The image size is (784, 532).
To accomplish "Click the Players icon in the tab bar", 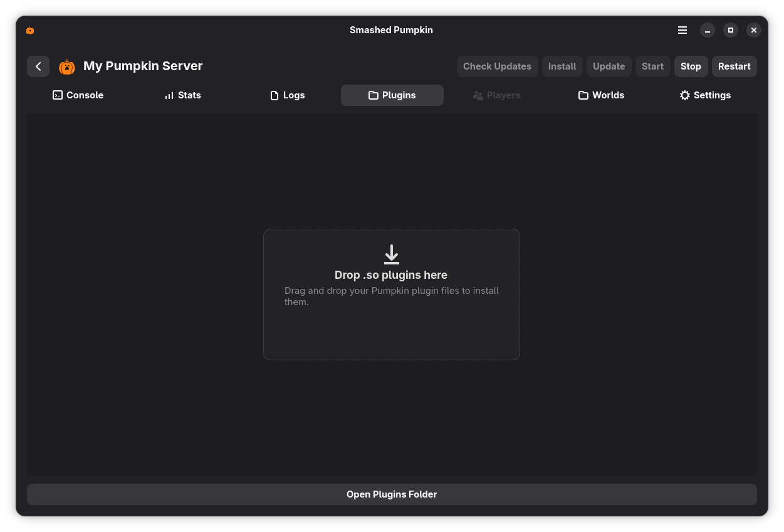I will click(478, 95).
